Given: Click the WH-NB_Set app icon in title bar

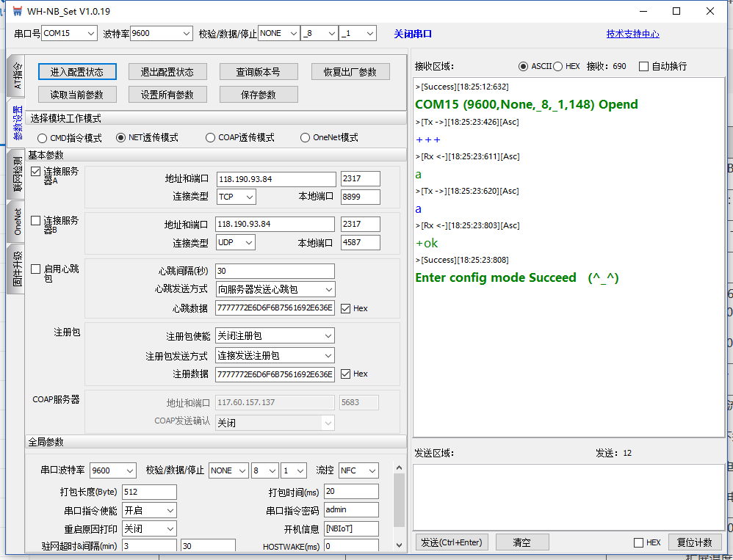Looking at the screenshot, I should (18, 11).
